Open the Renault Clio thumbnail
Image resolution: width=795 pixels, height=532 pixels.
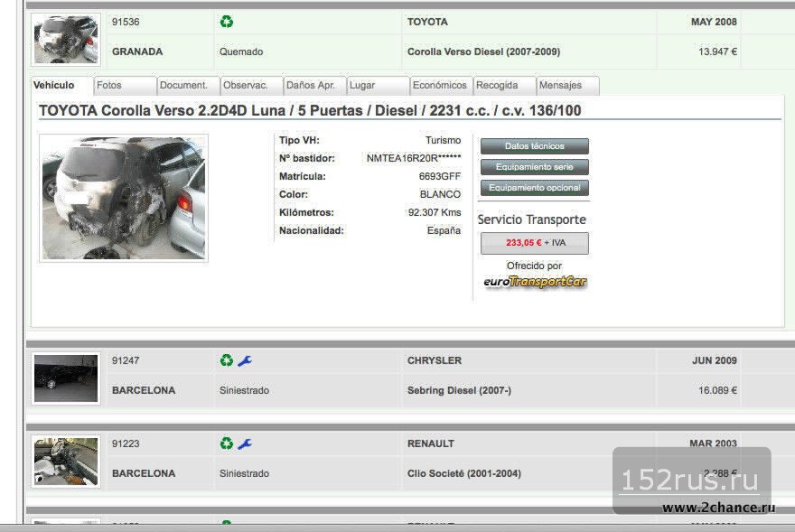tap(66, 462)
